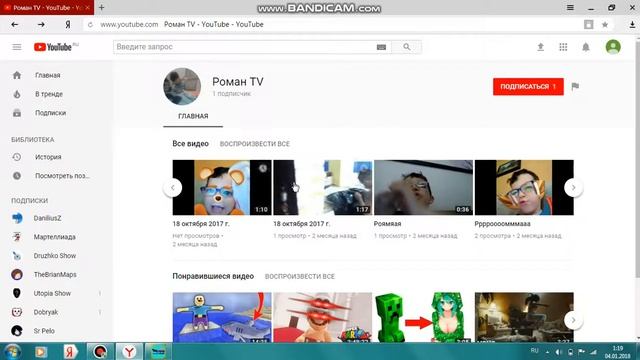Open the YouTube apps grid
Screen dimensions: 640x360
[x=563, y=47]
